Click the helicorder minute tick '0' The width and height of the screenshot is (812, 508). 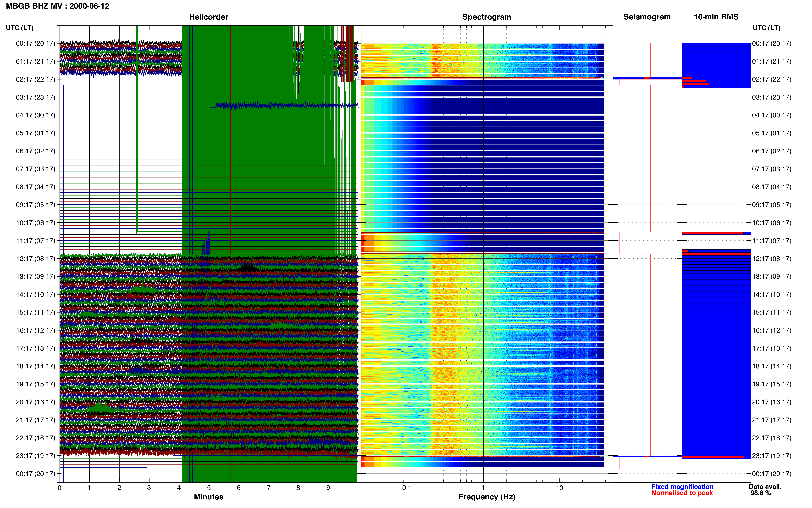[59, 488]
